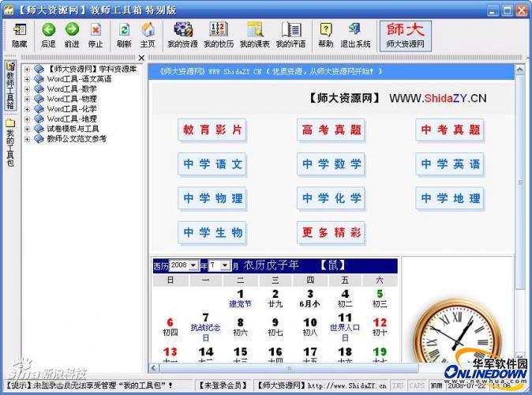The image size is (532, 395).
Task: Expand 【师大资源网】学科资源库 tree node
Action: (27, 69)
